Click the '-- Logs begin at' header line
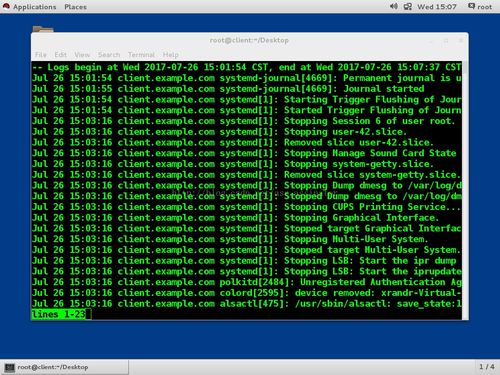 click(247, 67)
